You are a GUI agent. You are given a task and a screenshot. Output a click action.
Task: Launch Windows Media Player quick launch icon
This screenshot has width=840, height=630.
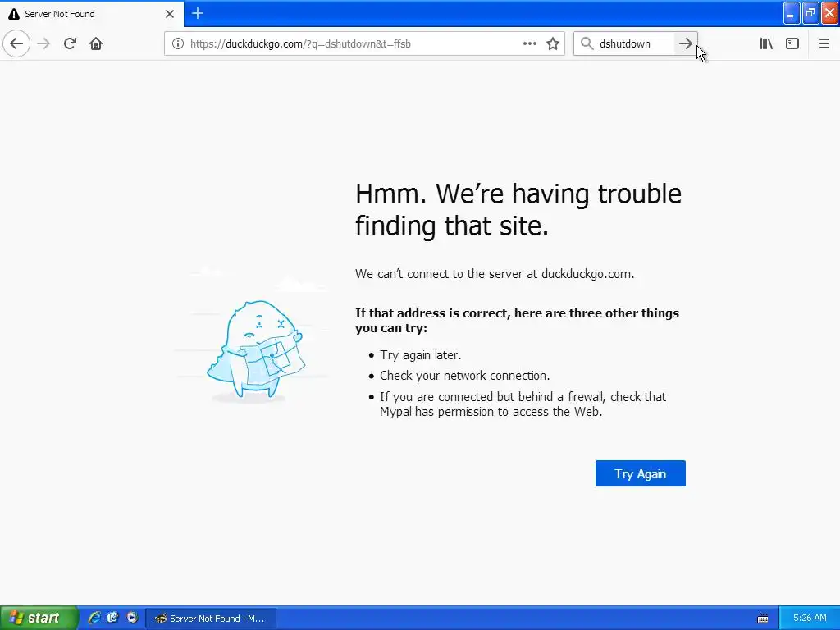[x=132, y=618]
